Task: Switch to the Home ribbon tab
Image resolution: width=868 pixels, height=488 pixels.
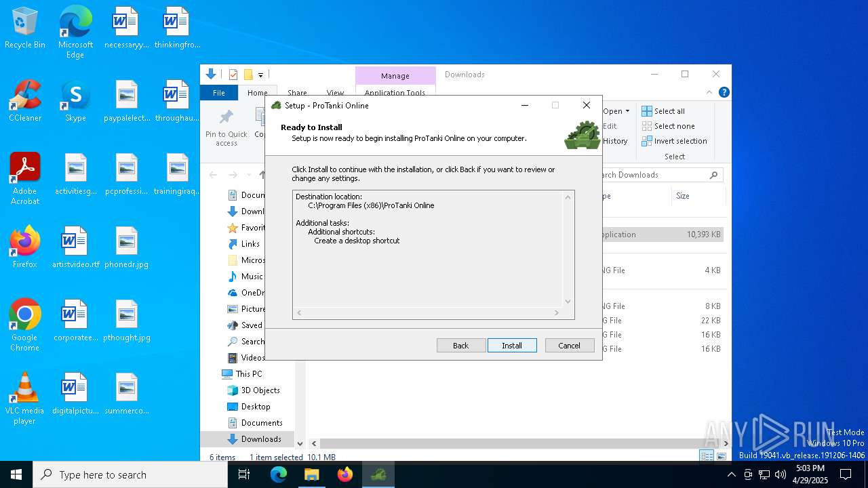Action: (x=257, y=93)
